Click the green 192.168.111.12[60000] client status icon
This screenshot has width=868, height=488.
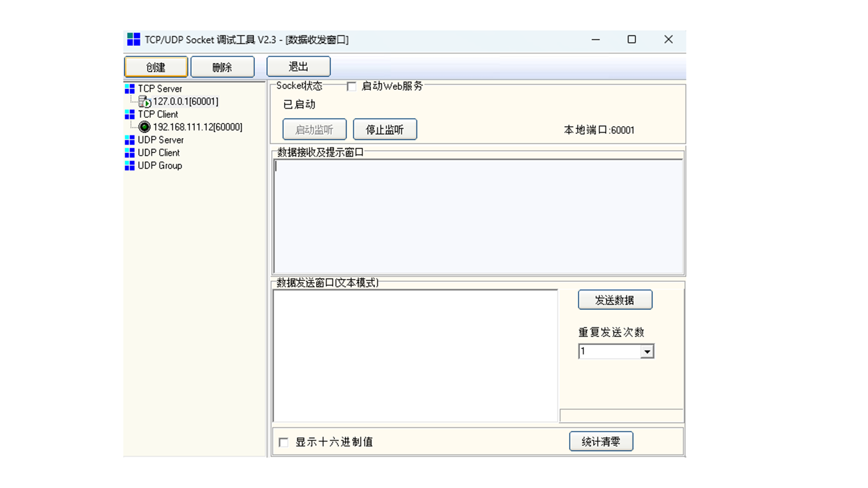(x=145, y=127)
